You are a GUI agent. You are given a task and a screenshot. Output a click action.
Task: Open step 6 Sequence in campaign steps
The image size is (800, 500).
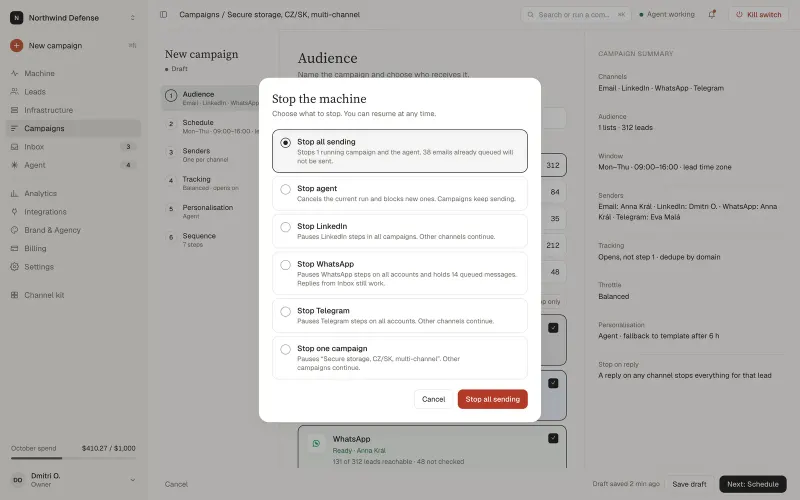pos(210,240)
